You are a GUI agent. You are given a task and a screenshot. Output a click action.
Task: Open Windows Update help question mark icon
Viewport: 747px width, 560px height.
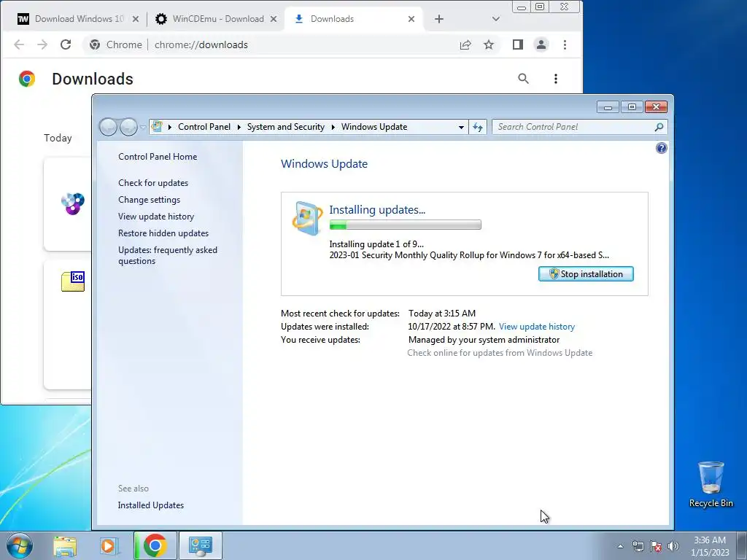point(661,148)
